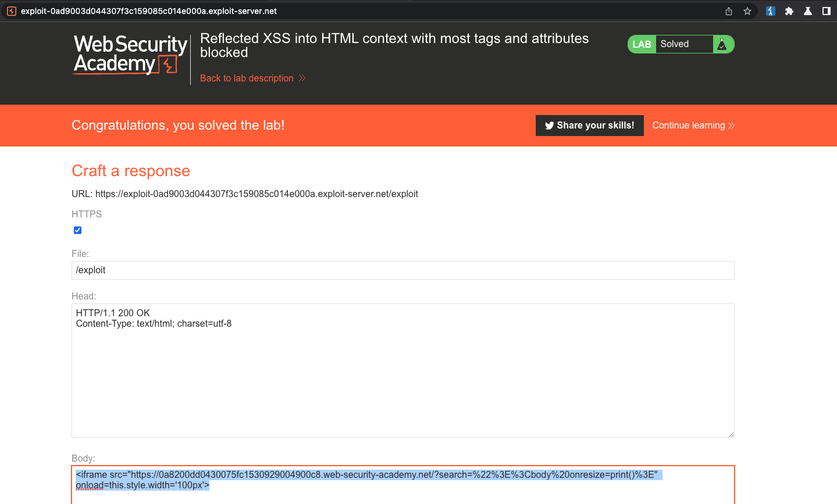Bookmark this page with the star icon
The width and height of the screenshot is (837, 504).
pos(747,11)
